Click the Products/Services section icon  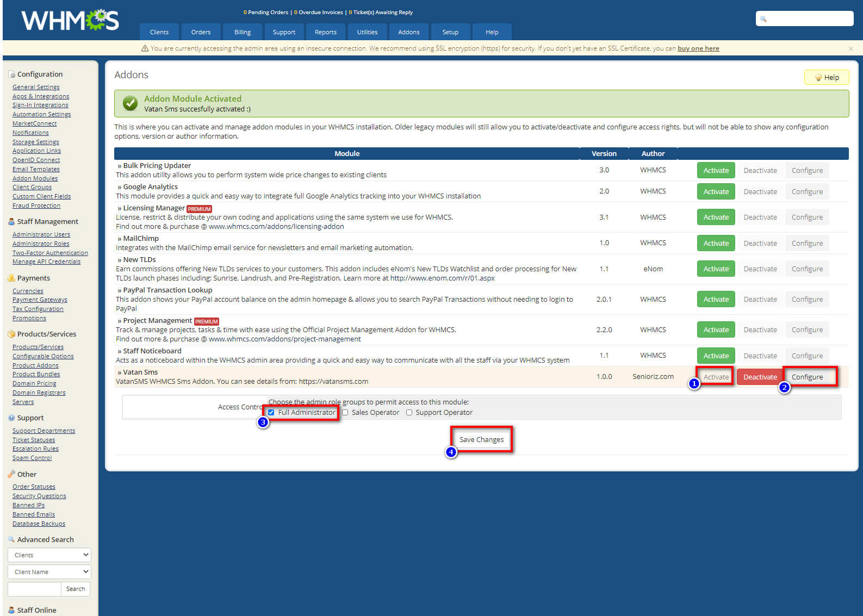pos(11,334)
